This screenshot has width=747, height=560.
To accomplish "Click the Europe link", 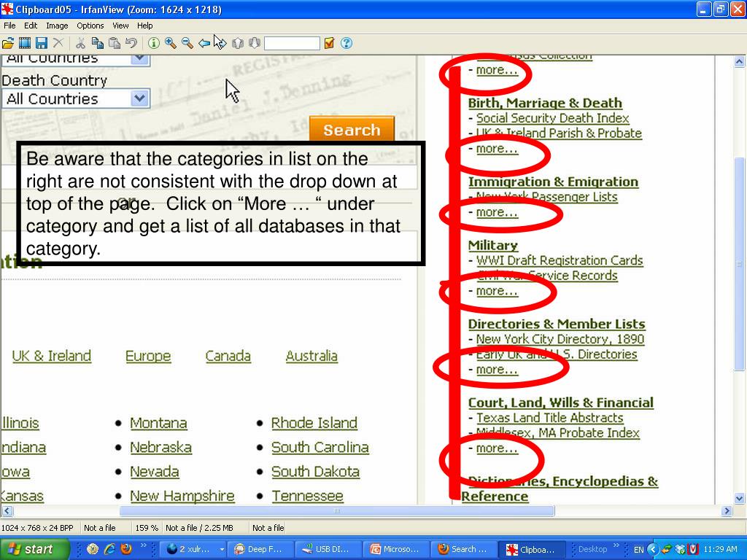I will click(148, 356).
